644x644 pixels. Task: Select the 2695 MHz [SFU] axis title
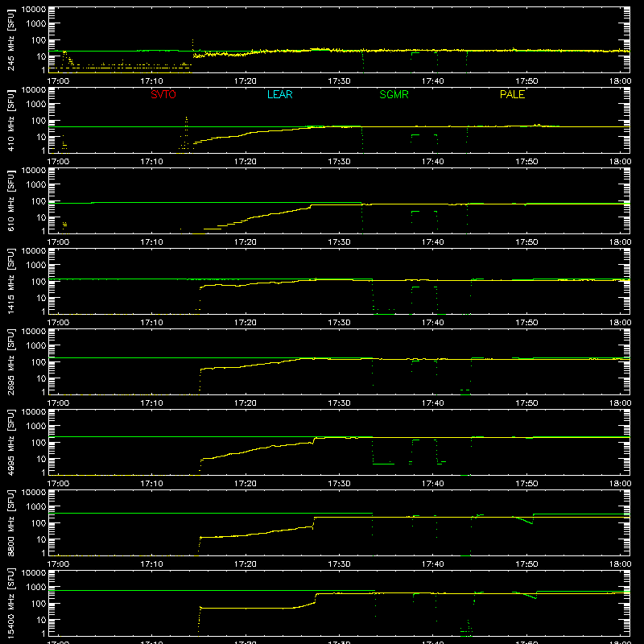tap(10, 361)
